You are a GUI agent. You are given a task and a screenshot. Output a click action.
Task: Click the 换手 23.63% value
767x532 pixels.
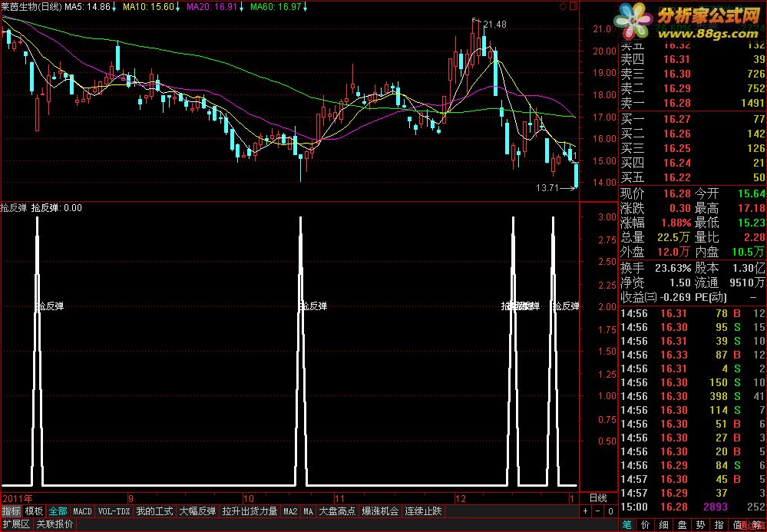(x=673, y=268)
